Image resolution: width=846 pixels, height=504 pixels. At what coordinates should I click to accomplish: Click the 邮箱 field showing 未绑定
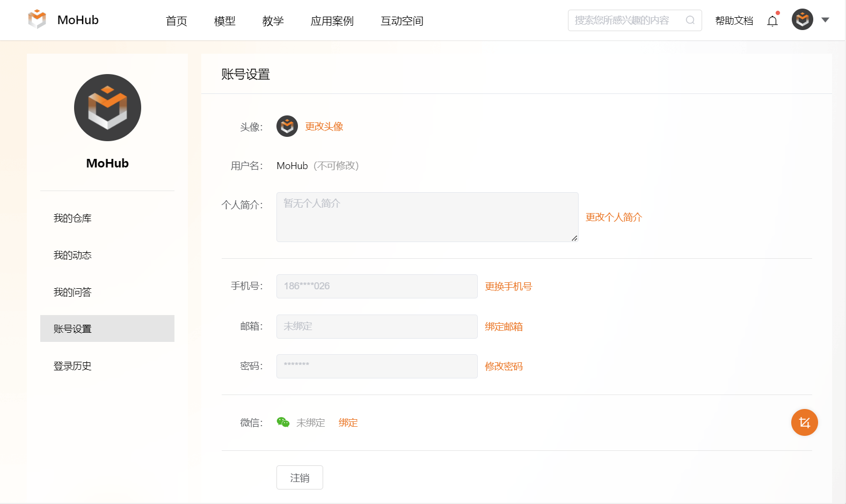tap(377, 326)
